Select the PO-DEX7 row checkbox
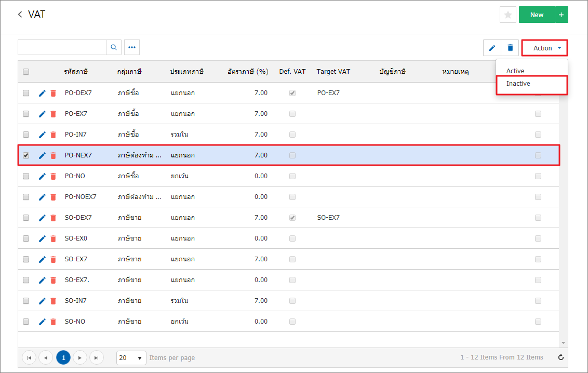 pos(26,93)
